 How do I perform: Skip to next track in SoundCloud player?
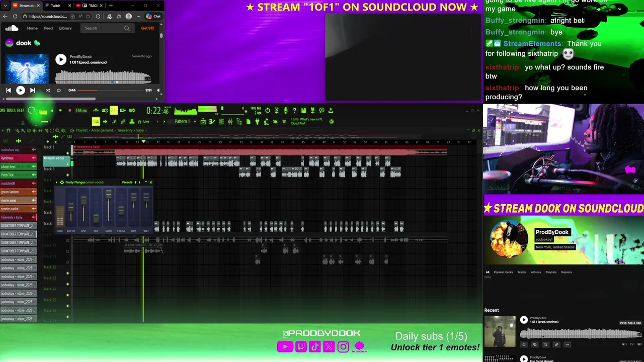32,90
